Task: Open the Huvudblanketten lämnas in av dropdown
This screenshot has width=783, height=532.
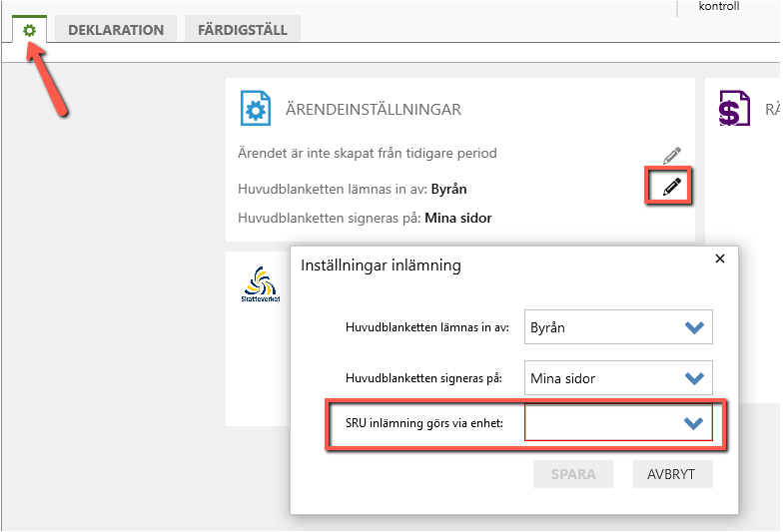Action: tap(618, 327)
